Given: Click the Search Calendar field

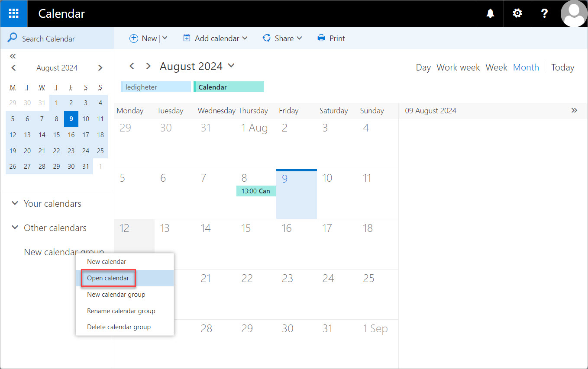Looking at the screenshot, I should pos(57,39).
